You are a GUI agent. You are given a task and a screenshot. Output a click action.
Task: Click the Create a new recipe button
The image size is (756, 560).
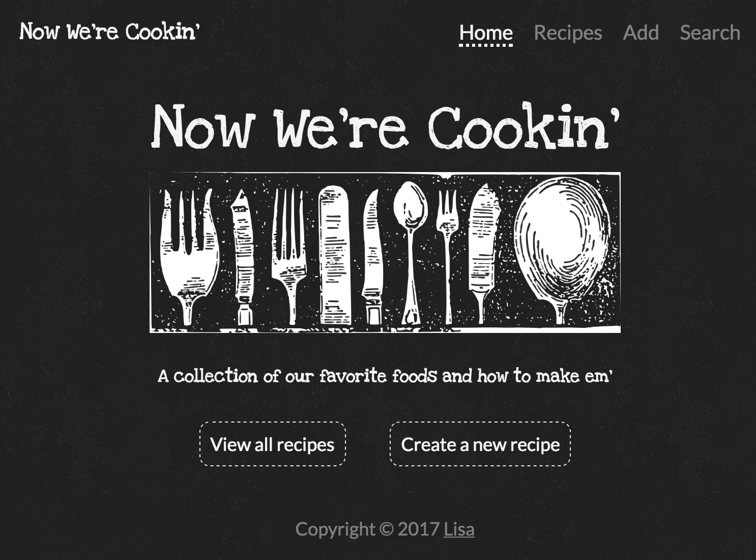(x=480, y=444)
